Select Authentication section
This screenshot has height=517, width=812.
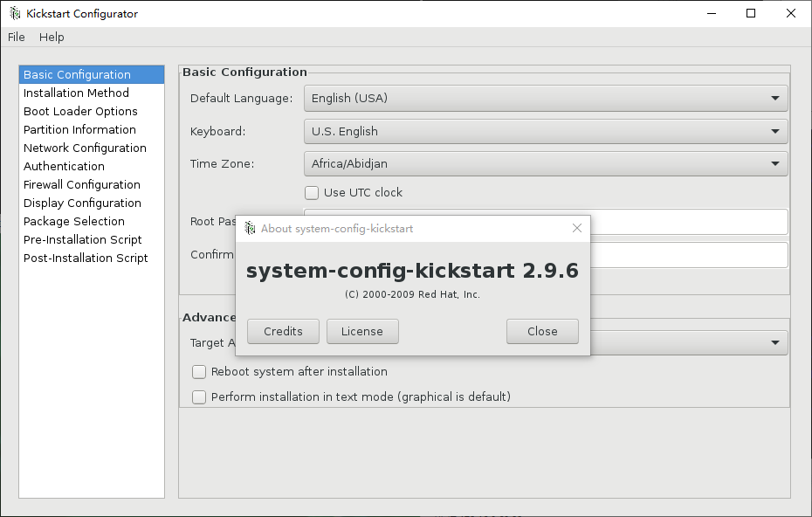(92, 166)
